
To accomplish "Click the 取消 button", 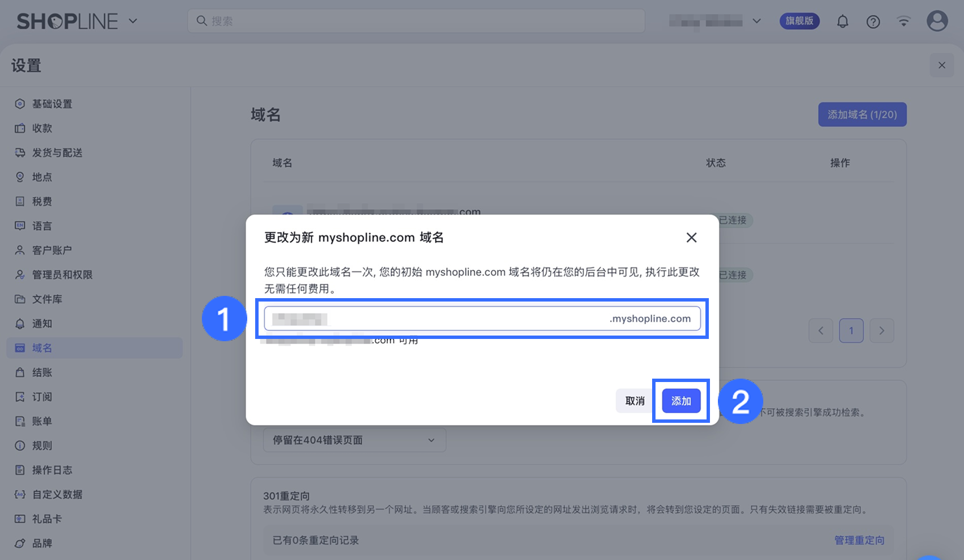I will [x=635, y=401].
